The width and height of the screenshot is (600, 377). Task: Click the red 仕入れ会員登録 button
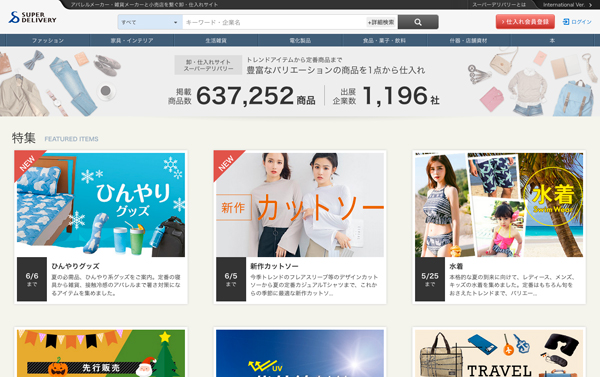pyautogui.click(x=525, y=22)
